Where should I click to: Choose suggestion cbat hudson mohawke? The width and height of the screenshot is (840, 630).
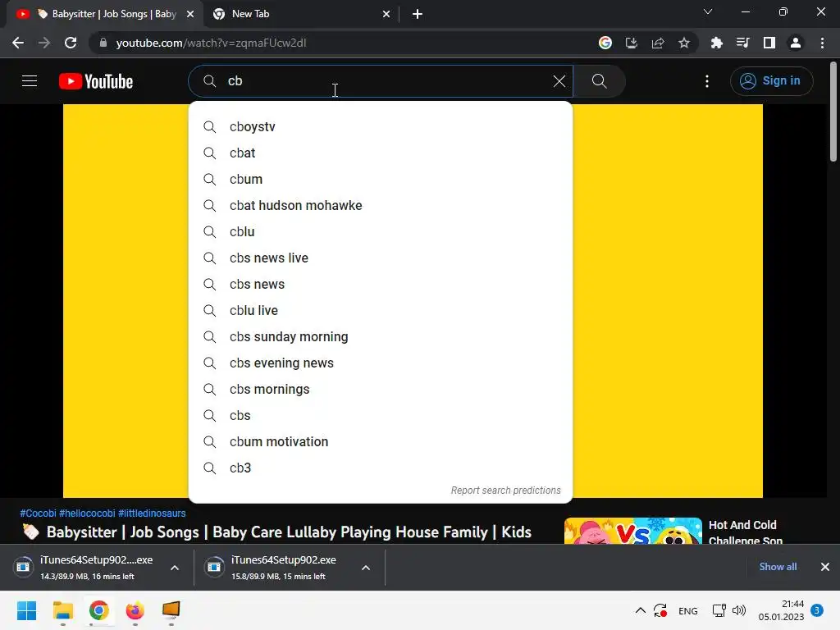381,205
